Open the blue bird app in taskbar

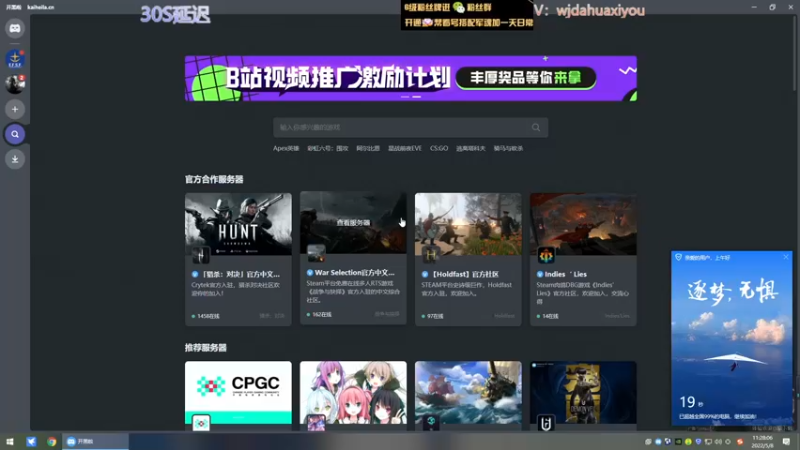click(31, 442)
